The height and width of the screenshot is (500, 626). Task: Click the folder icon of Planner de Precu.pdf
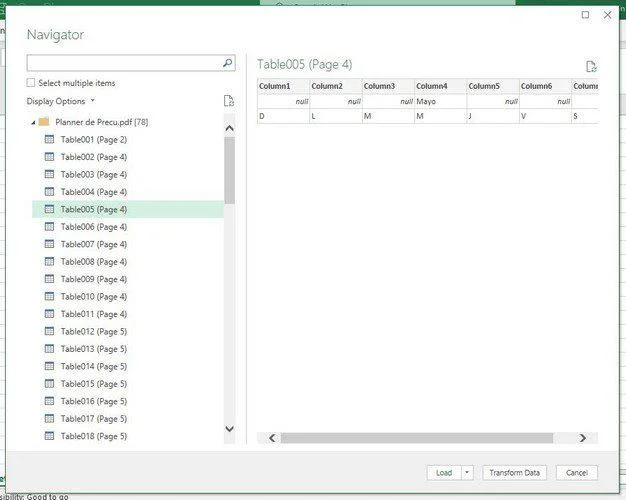click(44, 121)
